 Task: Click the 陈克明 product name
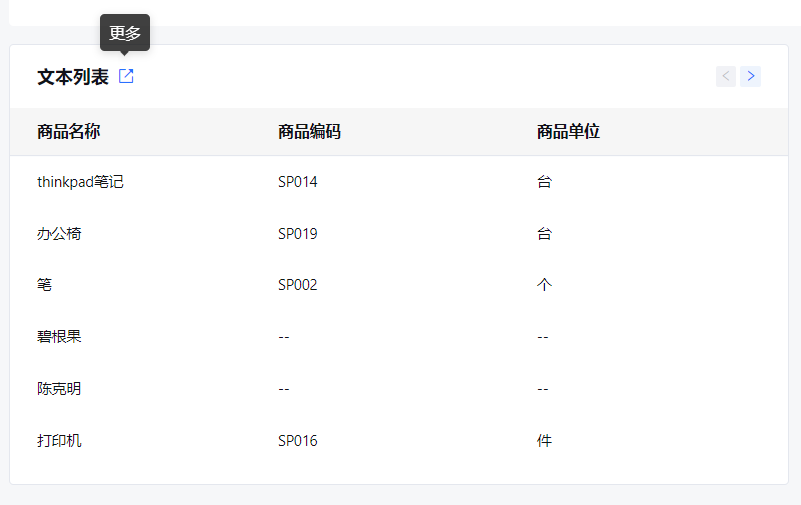coord(59,389)
